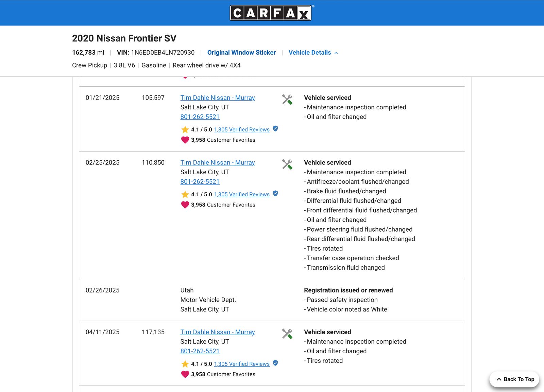View 1,305 Verified Reviews in 04/11/2025 entry
Screen dimensions: 544x392
(242, 364)
